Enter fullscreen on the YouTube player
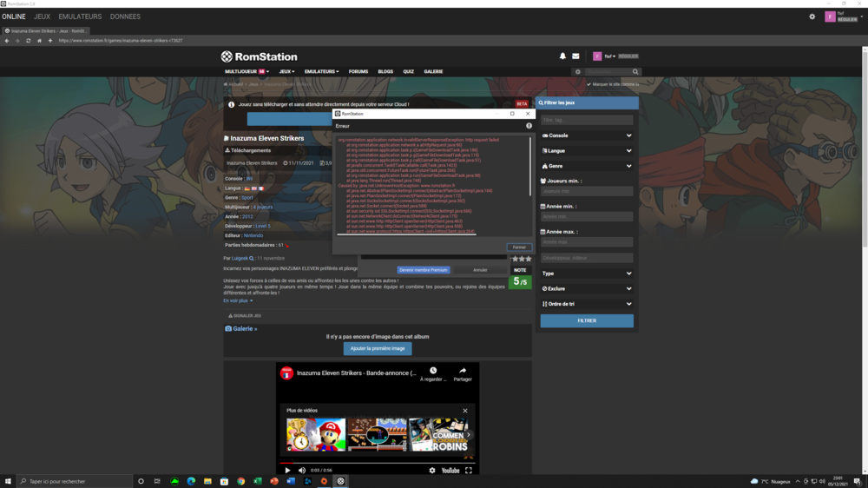The image size is (868, 488). [469, 471]
